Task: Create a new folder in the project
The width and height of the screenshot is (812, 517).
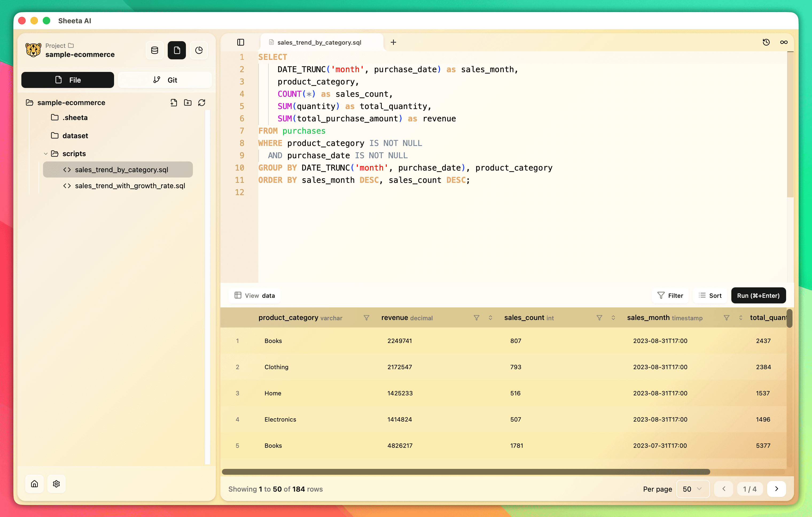Action: 188,103
